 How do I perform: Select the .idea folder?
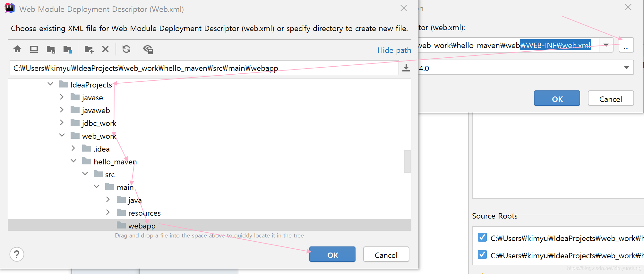102,149
